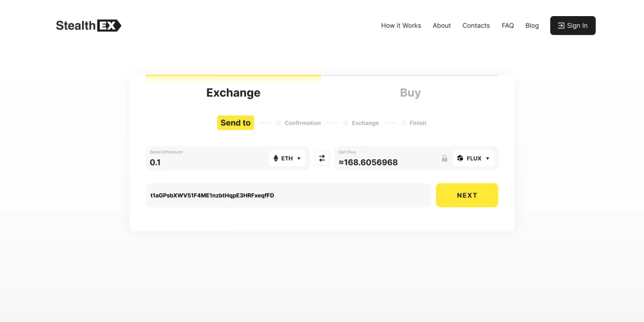Click the Exchange step in progress bar
Viewport: 644px width, 322px height.
coord(365,123)
